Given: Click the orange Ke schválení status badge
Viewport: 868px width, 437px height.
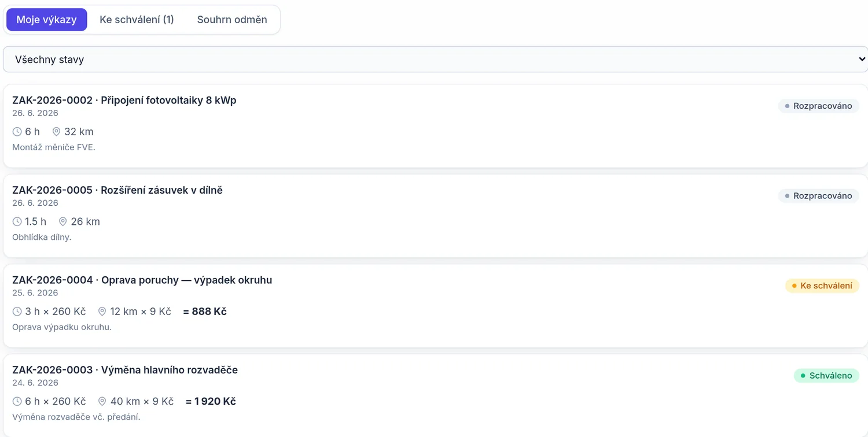Looking at the screenshot, I should pos(822,286).
